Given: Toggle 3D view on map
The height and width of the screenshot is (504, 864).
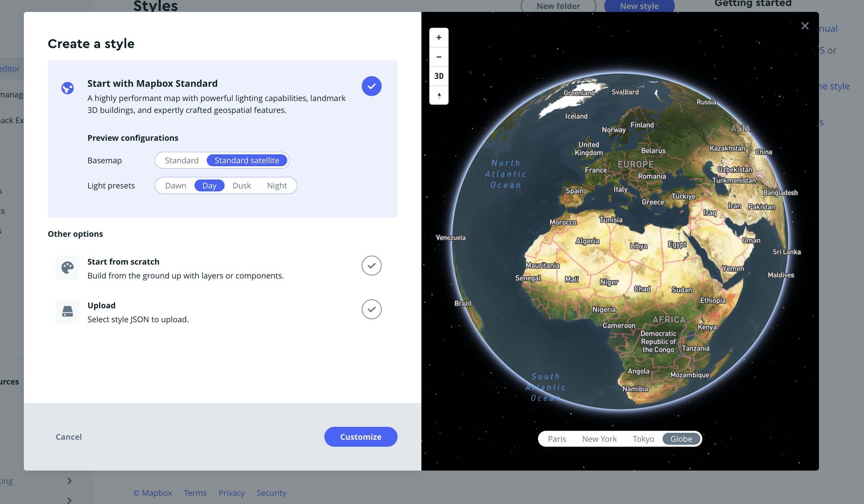Looking at the screenshot, I should click(439, 76).
